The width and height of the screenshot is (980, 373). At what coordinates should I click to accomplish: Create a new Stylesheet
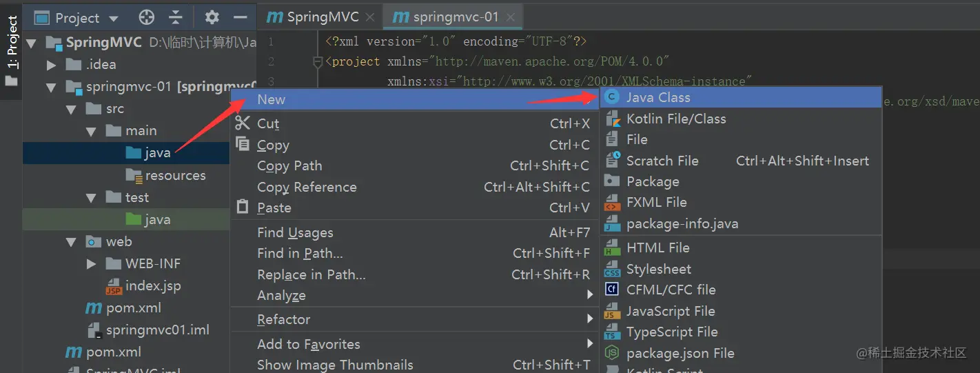click(x=741, y=269)
